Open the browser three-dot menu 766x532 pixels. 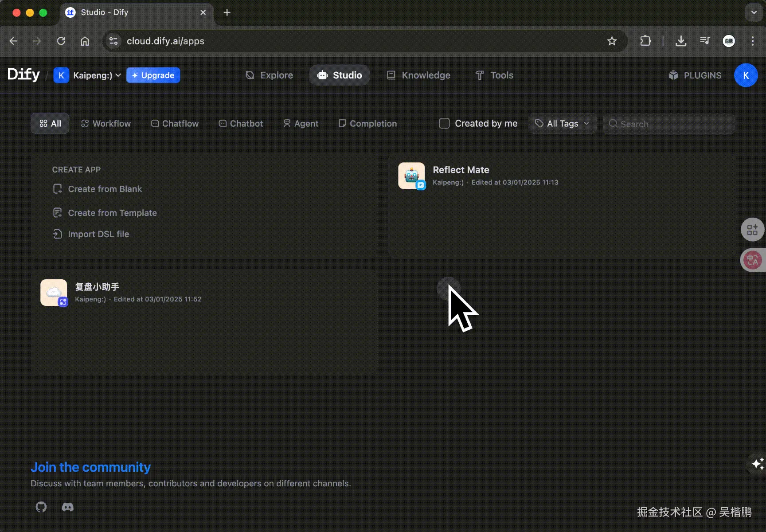coord(753,41)
